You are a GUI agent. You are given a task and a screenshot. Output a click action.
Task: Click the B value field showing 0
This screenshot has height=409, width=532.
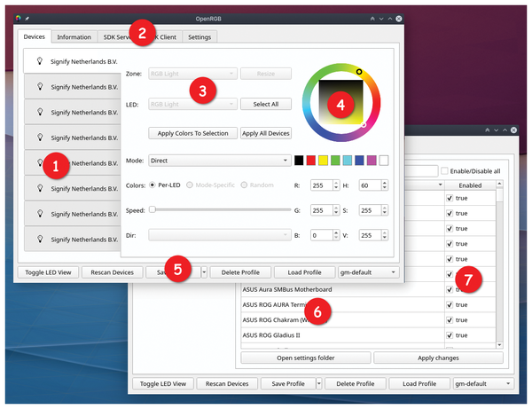pyautogui.click(x=322, y=235)
